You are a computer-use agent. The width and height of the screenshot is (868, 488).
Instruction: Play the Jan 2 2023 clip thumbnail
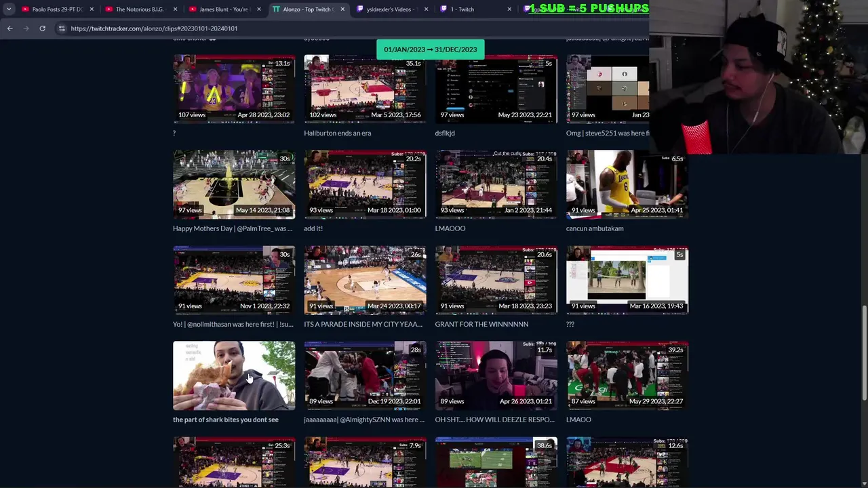click(x=496, y=184)
